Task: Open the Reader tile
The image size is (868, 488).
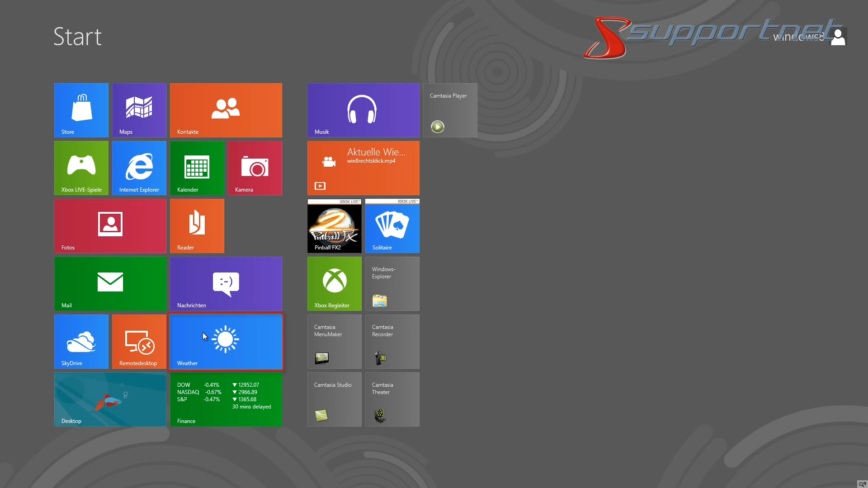Action: (197, 226)
